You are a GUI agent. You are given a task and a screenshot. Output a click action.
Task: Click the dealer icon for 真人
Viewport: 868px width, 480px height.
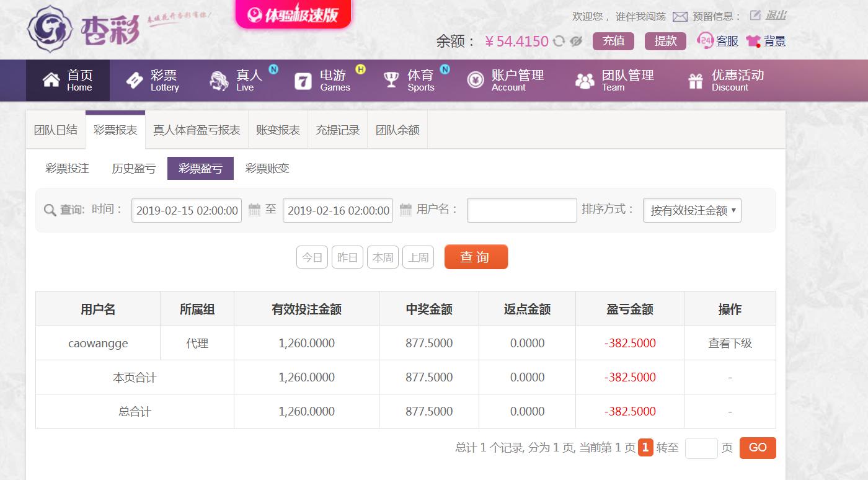point(219,81)
